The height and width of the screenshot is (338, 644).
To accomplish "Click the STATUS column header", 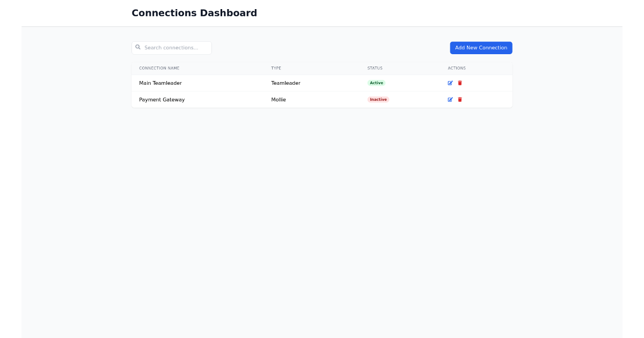I will [375, 68].
